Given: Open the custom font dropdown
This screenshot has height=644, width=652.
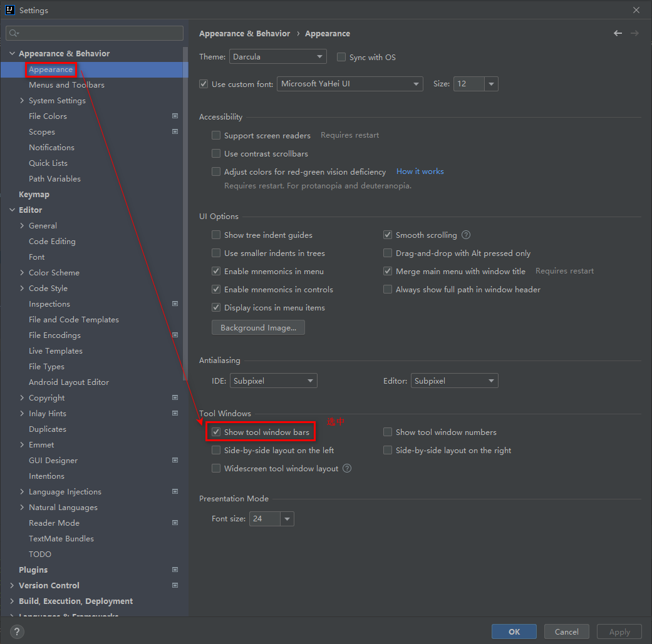Looking at the screenshot, I should 350,84.
